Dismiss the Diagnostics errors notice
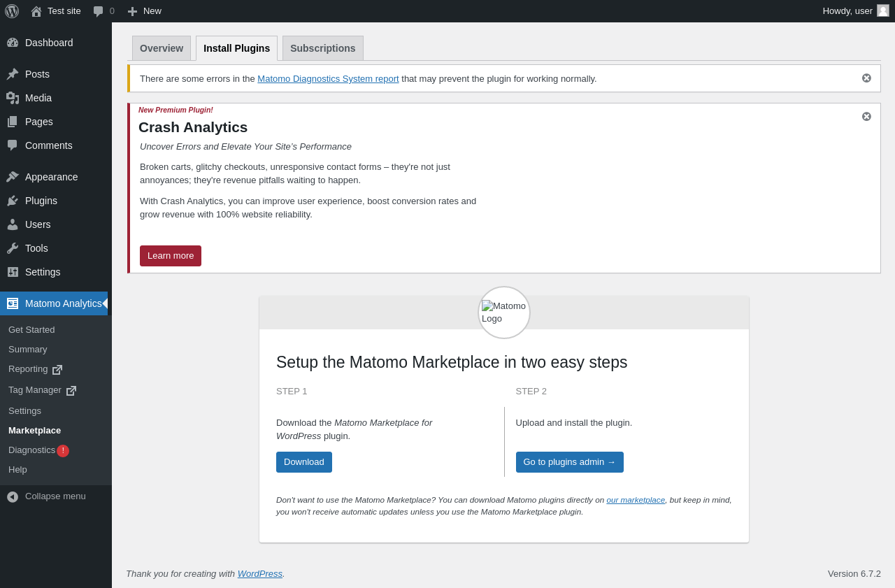The image size is (895, 588). click(x=866, y=78)
